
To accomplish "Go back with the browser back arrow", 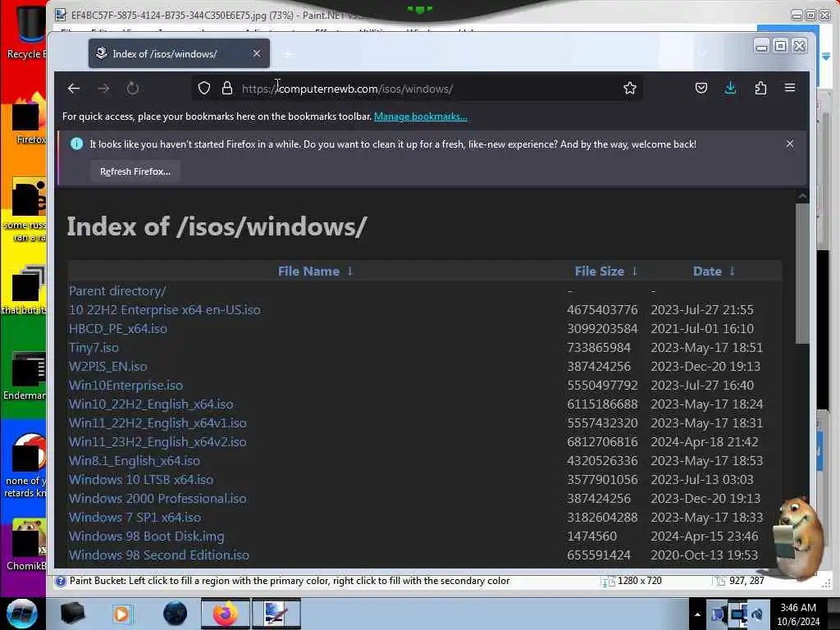I will coord(74,89).
